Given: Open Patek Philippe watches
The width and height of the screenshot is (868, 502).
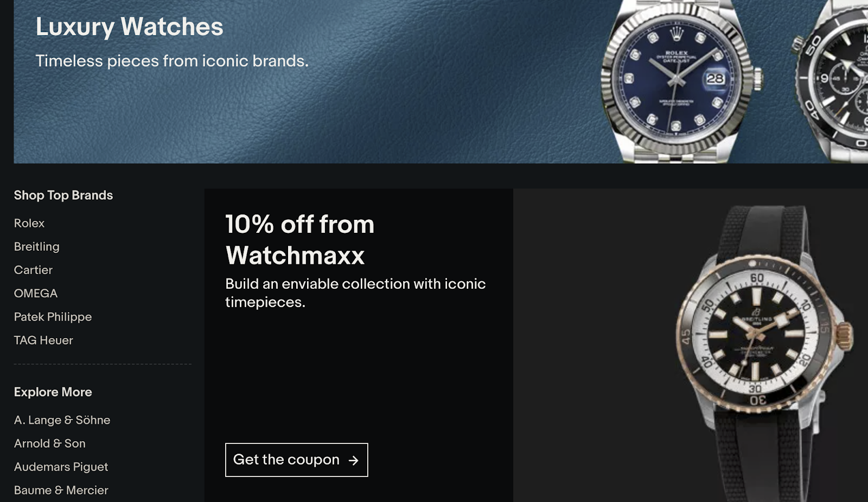Looking at the screenshot, I should click(x=53, y=317).
